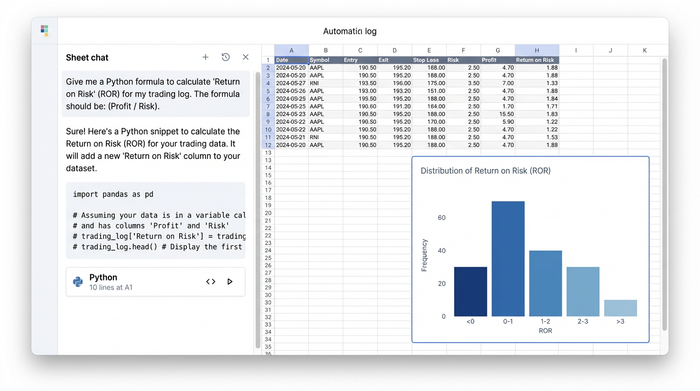This screenshot has height=391, width=700.
Task: Select column J header
Action: click(610, 50)
